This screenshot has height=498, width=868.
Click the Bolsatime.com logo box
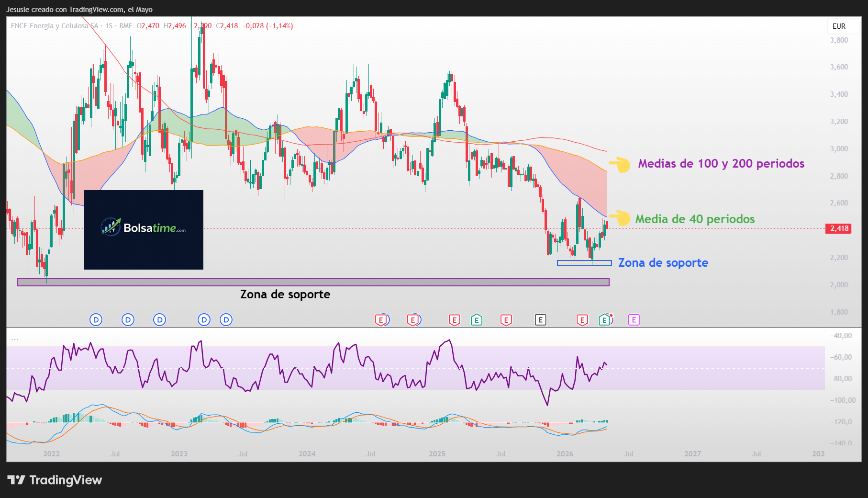click(144, 230)
